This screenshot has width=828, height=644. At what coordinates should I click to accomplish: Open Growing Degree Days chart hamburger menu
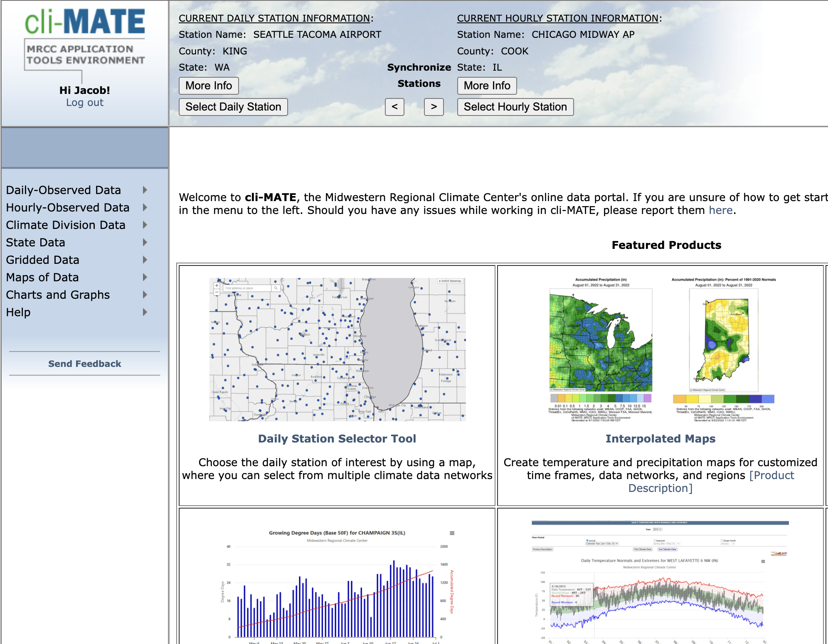tap(452, 533)
